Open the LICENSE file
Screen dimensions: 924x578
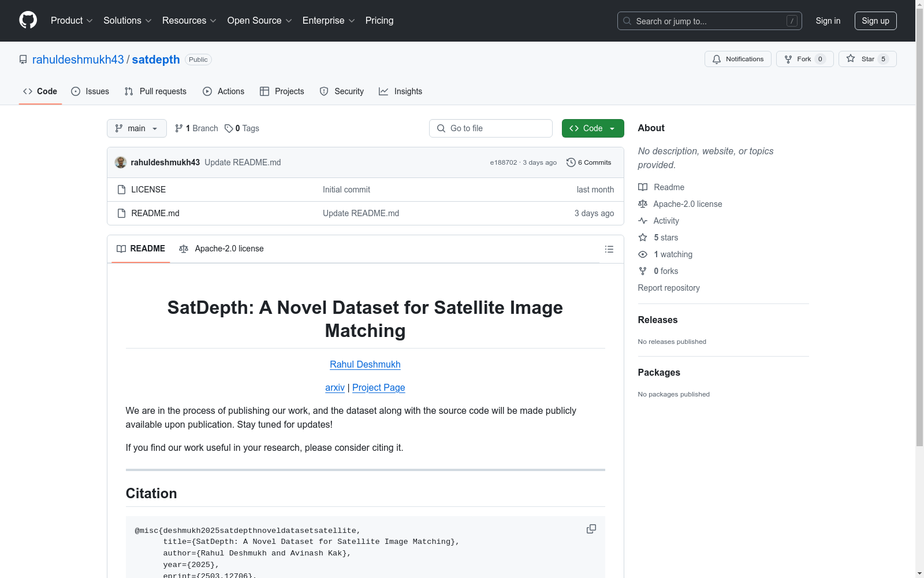[x=148, y=190]
